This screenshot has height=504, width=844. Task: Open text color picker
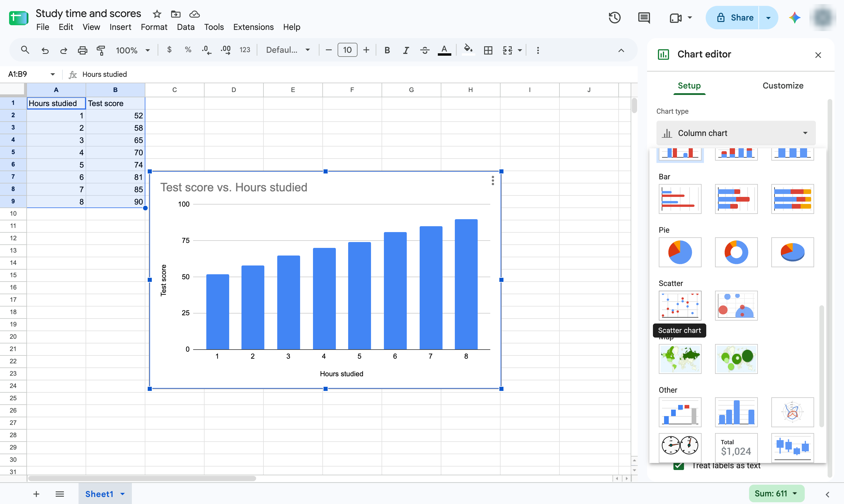444,50
